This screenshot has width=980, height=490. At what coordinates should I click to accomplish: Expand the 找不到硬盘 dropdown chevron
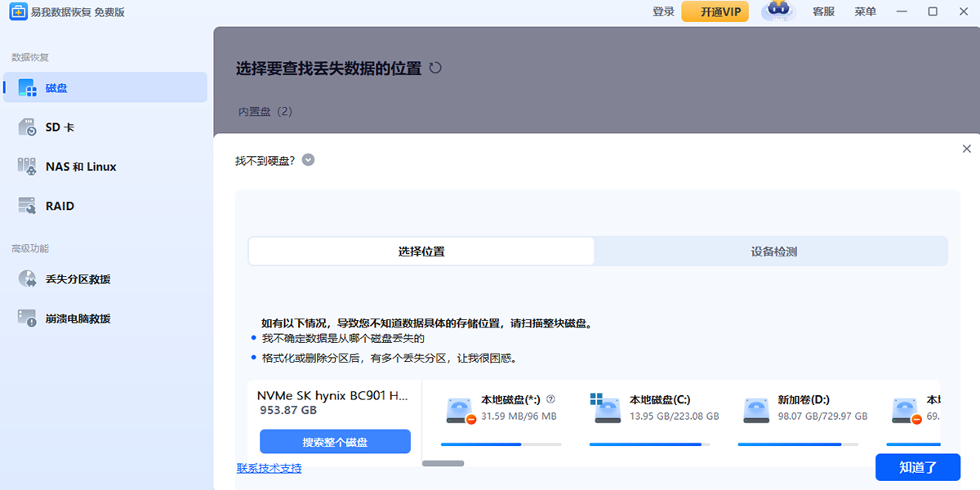pyautogui.click(x=308, y=160)
